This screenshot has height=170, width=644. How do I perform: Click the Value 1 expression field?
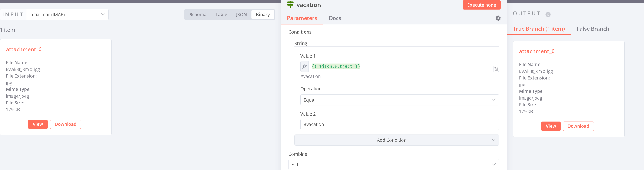(x=400, y=66)
